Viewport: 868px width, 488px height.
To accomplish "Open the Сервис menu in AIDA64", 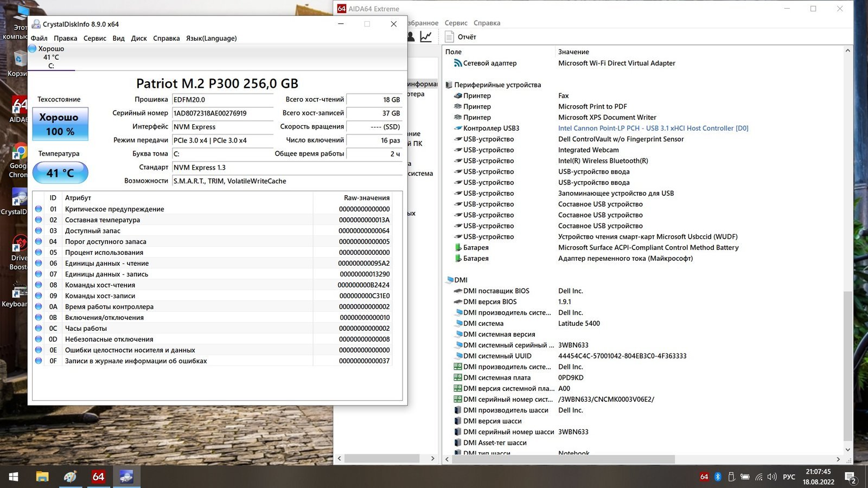I will tap(456, 23).
